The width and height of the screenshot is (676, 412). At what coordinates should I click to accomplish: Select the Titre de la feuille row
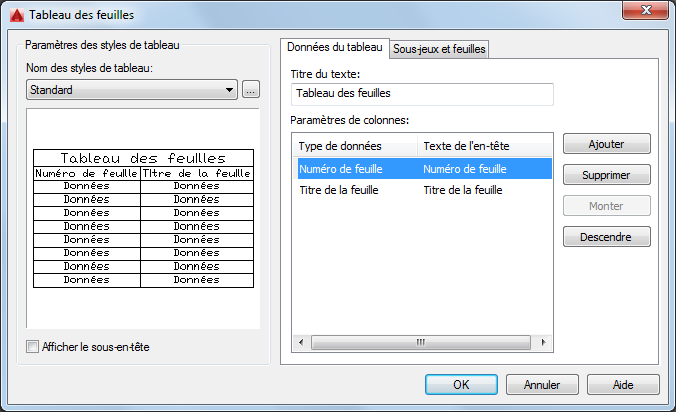[x=424, y=190]
